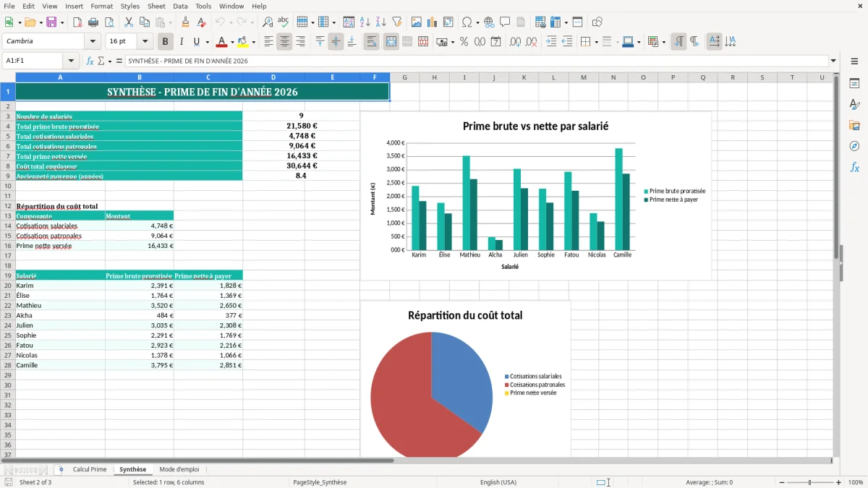This screenshot has height=488, width=868.
Task: Open the borders dropdown arrow
Action: [x=596, y=42]
